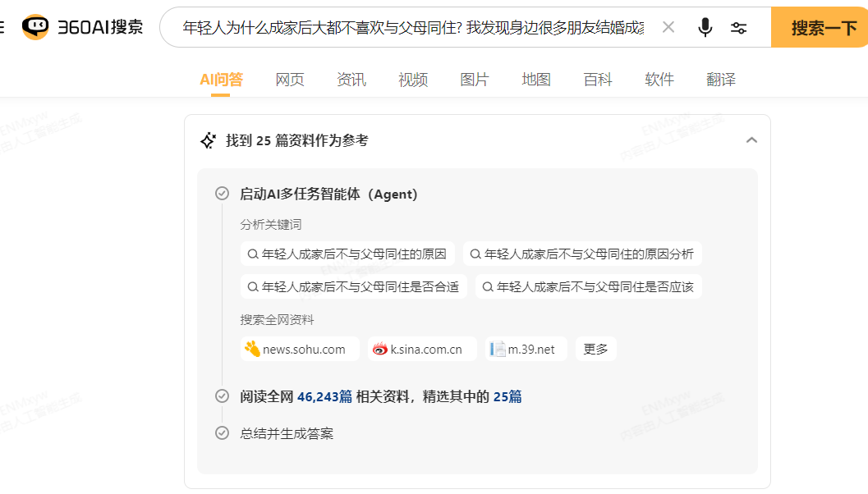Open the search settings sliders icon
The height and width of the screenshot is (494, 868).
[x=738, y=27]
